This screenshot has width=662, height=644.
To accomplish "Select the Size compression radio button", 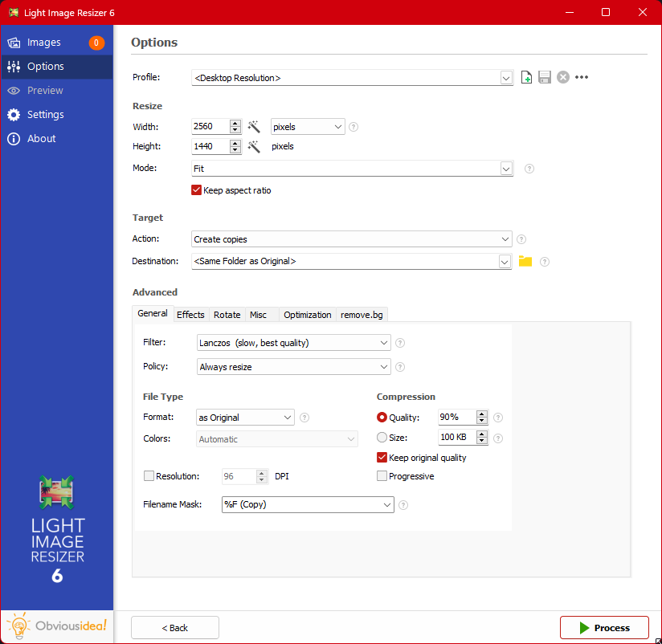I will coord(382,438).
